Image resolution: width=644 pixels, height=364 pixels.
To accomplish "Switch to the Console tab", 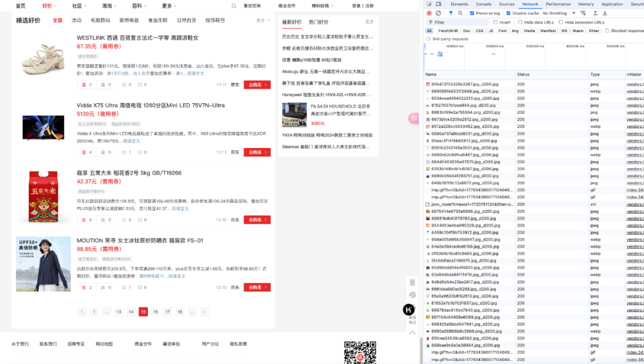I will [484, 4].
